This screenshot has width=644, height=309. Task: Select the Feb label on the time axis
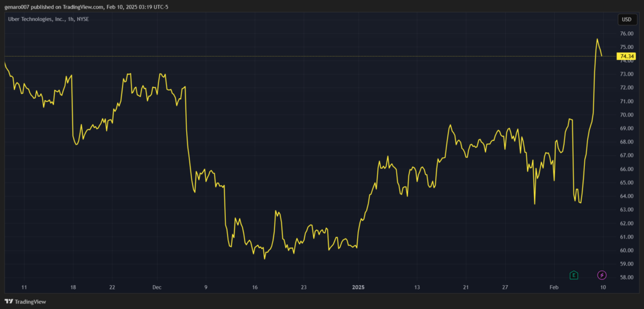(554, 287)
